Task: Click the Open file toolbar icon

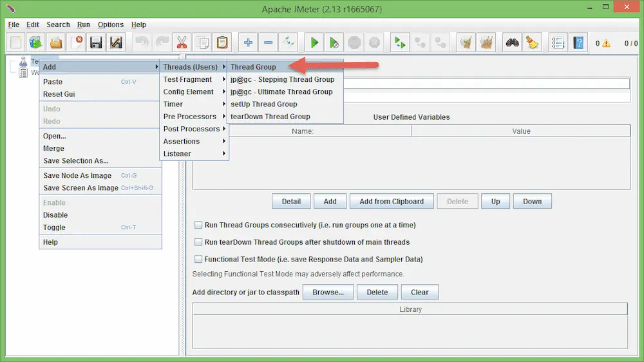Action: [x=56, y=43]
